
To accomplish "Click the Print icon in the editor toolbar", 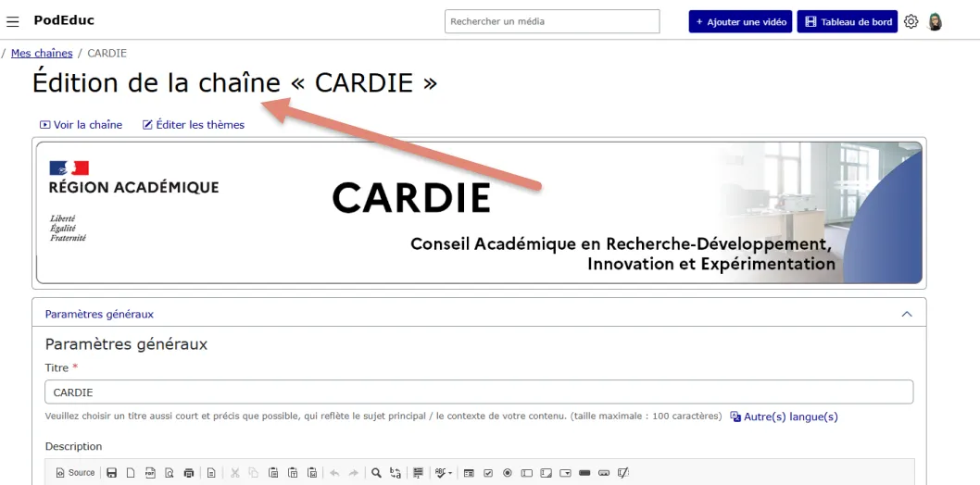I will 189,473.
